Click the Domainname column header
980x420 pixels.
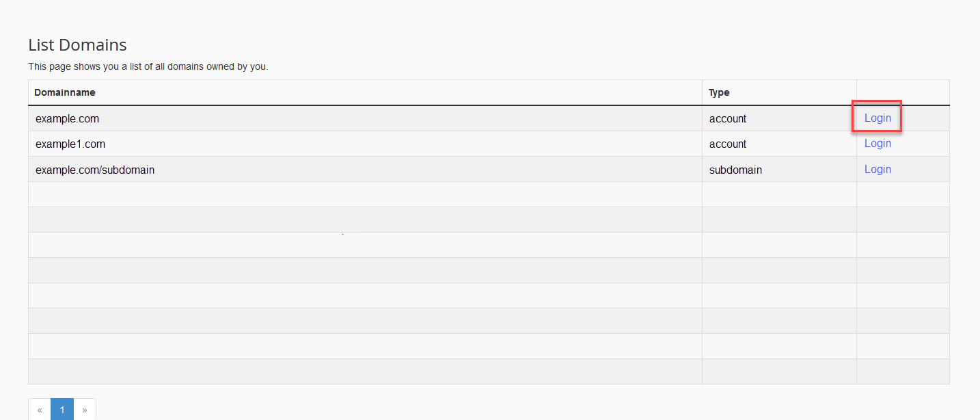(x=66, y=92)
